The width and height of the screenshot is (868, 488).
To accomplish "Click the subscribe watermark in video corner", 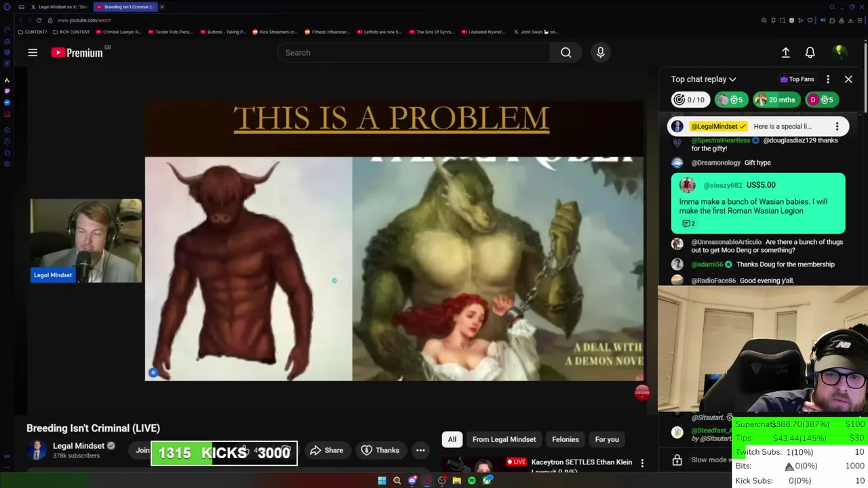I will [x=642, y=392].
